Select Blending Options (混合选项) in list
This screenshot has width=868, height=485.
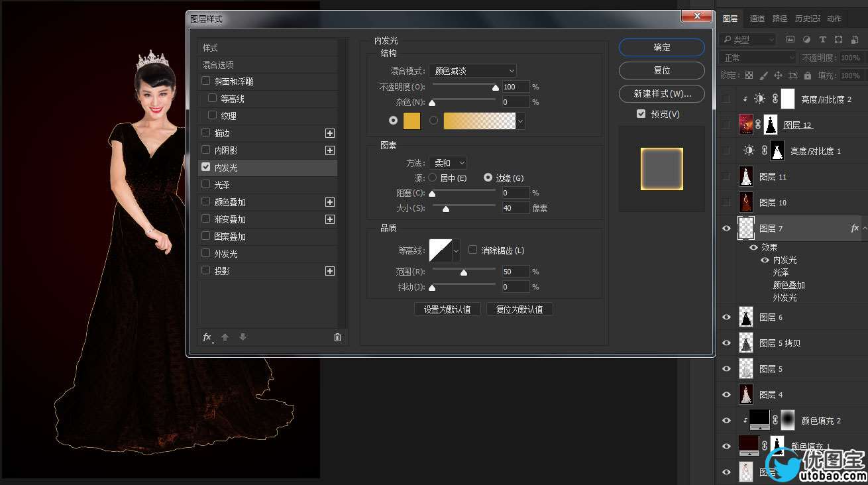click(x=268, y=65)
